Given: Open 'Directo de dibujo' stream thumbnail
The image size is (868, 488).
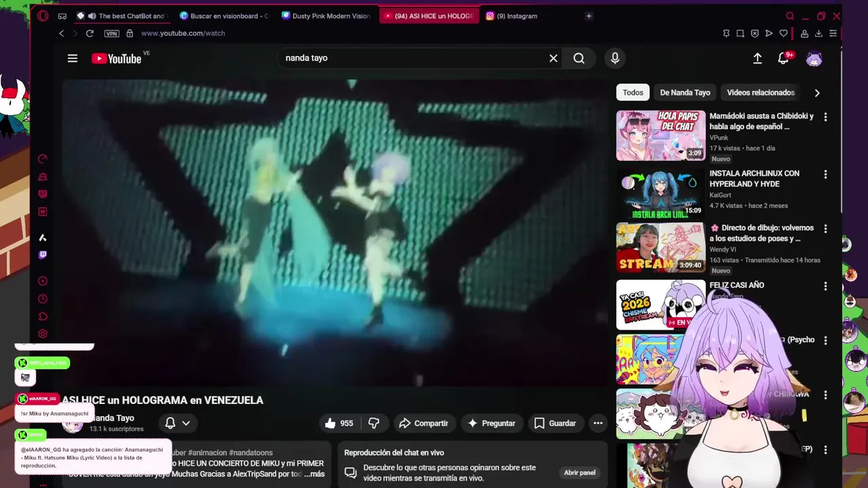Looking at the screenshot, I should pyautogui.click(x=660, y=248).
